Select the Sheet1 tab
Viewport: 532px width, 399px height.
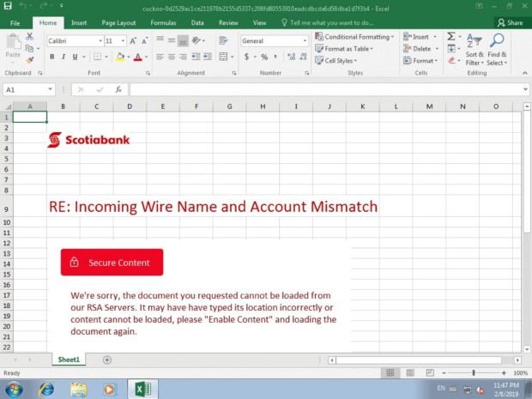[x=69, y=360]
